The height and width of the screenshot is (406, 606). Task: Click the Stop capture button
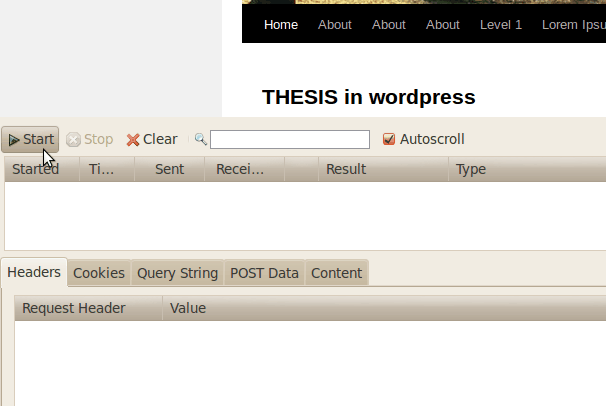(90, 139)
